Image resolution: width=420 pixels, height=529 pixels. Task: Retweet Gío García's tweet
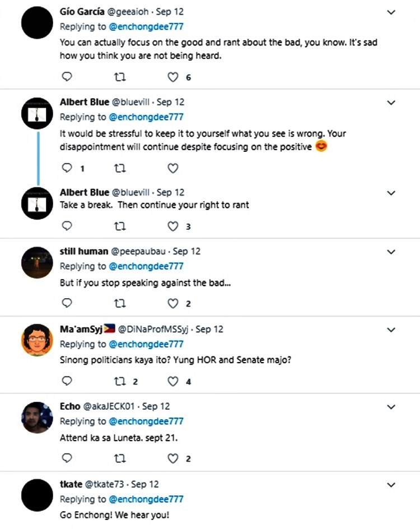(120, 77)
